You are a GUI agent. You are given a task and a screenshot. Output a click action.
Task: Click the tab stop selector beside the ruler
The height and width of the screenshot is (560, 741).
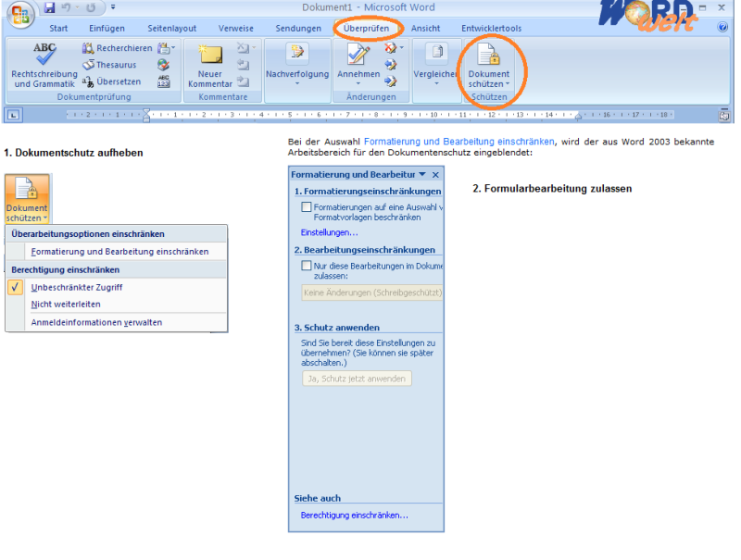pos(13,115)
